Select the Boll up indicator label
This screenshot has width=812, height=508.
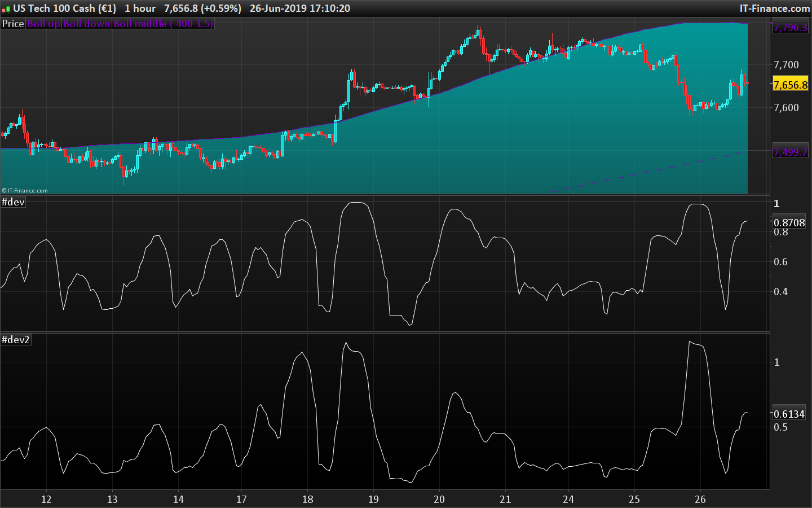(x=43, y=24)
